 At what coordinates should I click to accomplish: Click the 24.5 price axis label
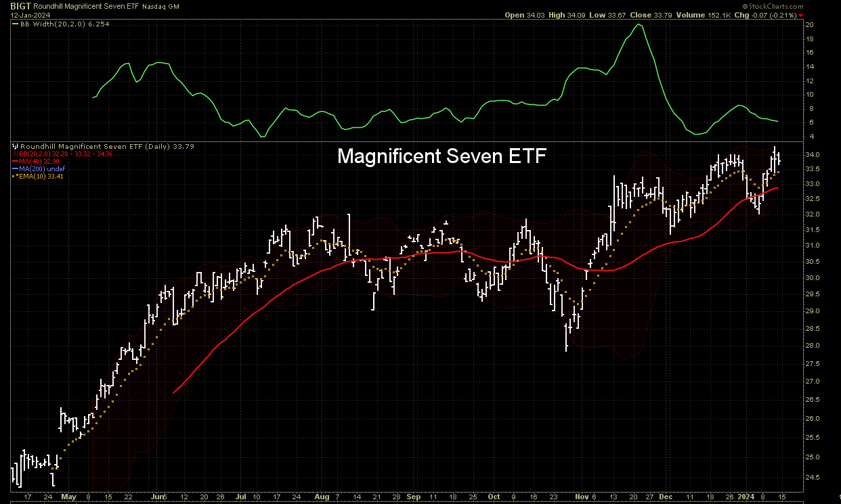tap(813, 478)
